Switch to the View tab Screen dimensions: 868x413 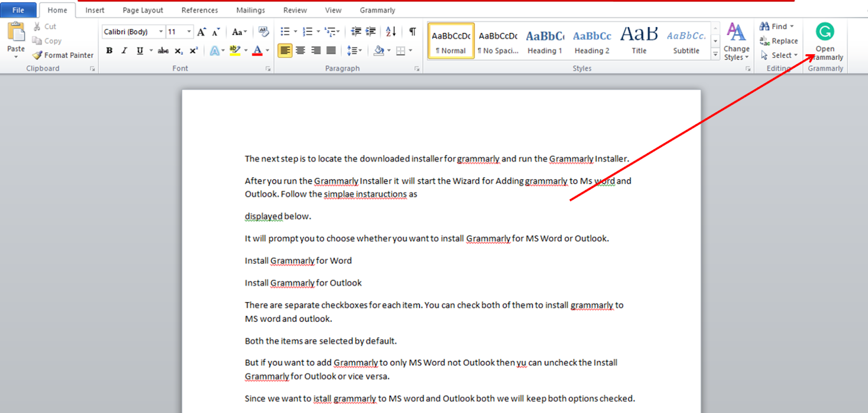333,10
